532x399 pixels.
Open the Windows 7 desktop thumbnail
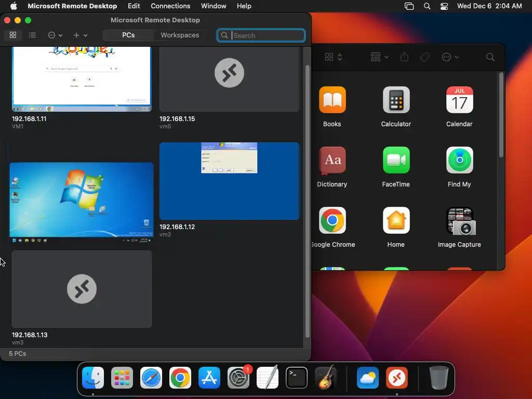point(82,203)
